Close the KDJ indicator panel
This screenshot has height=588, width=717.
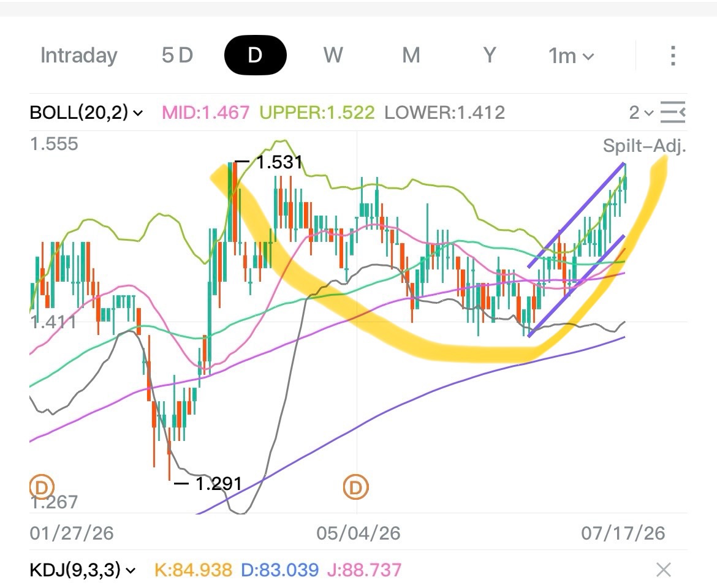coord(664,570)
